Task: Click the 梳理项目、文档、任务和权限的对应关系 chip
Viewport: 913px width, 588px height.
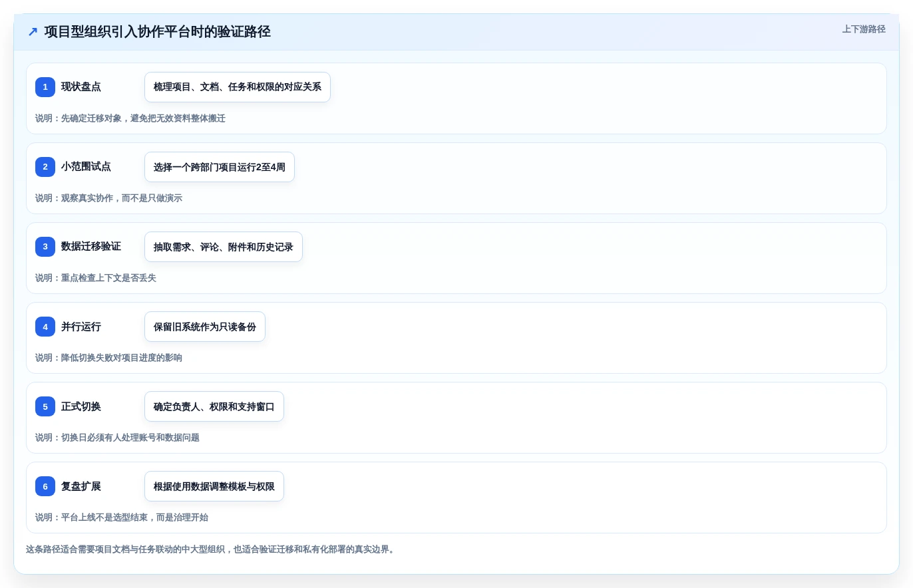Action: coord(238,87)
